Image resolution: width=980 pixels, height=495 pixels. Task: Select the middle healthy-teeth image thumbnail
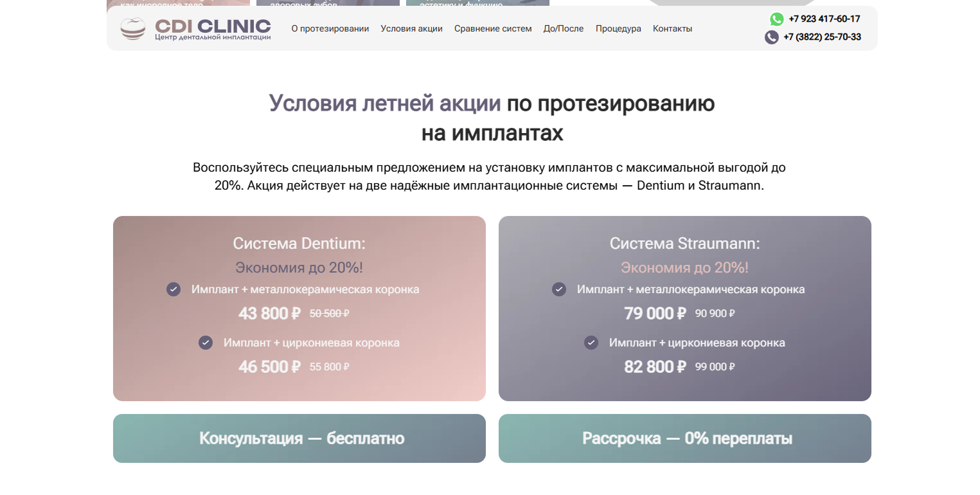328,5
